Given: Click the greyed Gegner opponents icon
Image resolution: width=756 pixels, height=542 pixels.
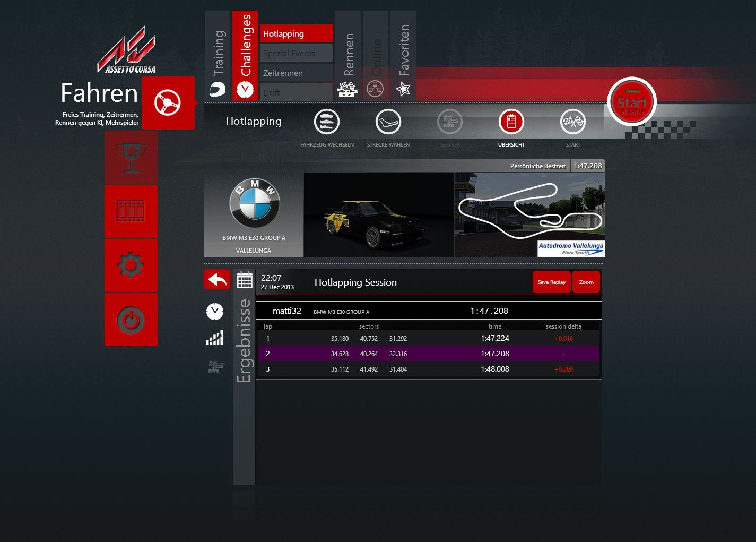Looking at the screenshot, I should [x=450, y=122].
